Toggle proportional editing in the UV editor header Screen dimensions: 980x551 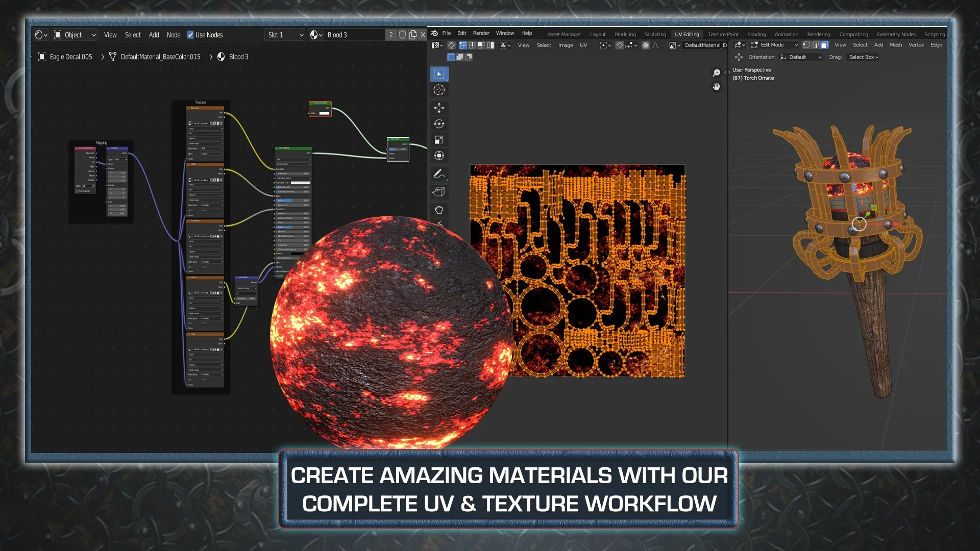pyautogui.click(x=645, y=45)
